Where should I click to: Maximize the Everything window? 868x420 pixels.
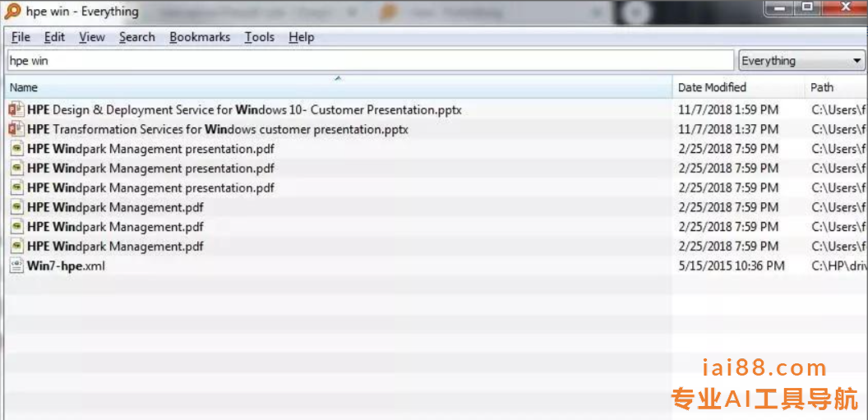(808, 7)
